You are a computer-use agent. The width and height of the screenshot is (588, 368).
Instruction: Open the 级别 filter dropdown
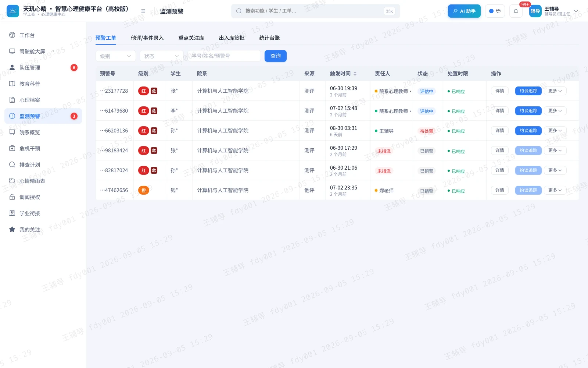(116, 56)
